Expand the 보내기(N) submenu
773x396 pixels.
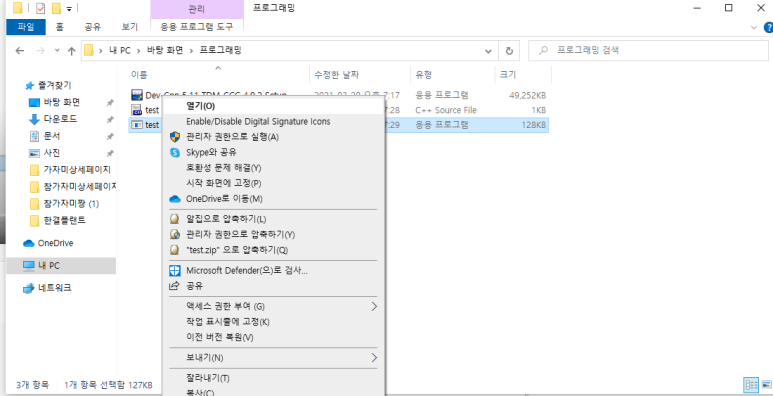274,358
